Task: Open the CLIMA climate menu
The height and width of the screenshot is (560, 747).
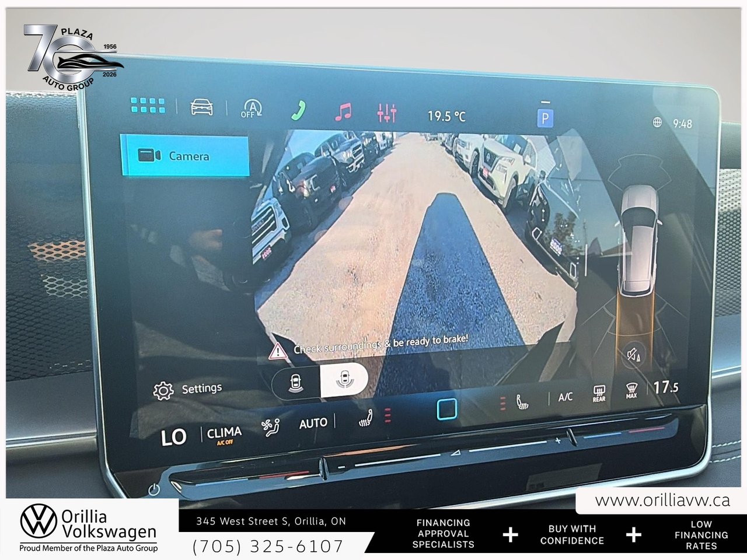Action: point(224,435)
